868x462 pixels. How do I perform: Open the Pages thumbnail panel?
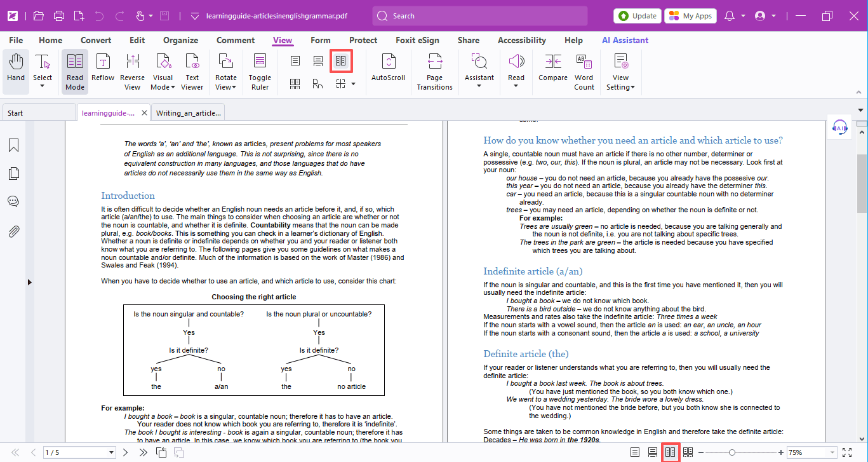pos(13,173)
